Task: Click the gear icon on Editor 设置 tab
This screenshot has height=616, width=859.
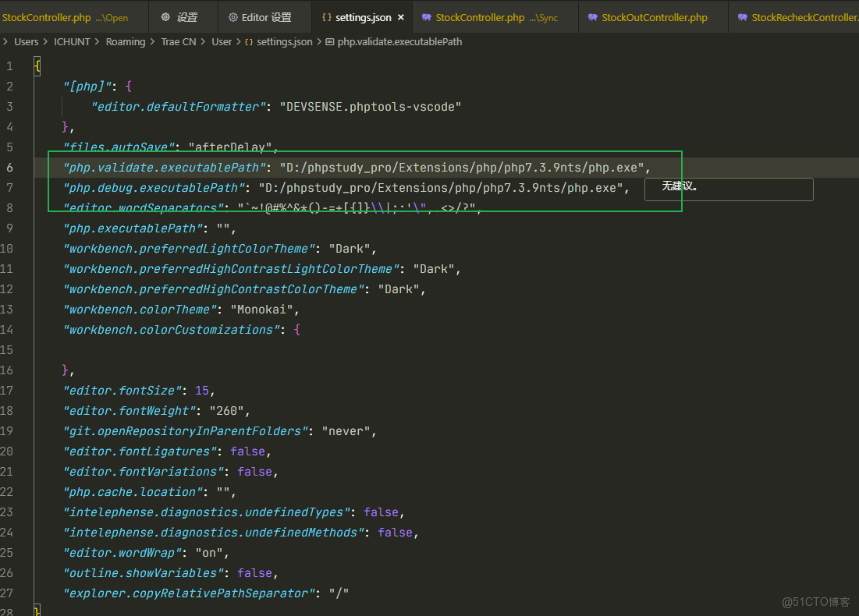Action: click(232, 16)
